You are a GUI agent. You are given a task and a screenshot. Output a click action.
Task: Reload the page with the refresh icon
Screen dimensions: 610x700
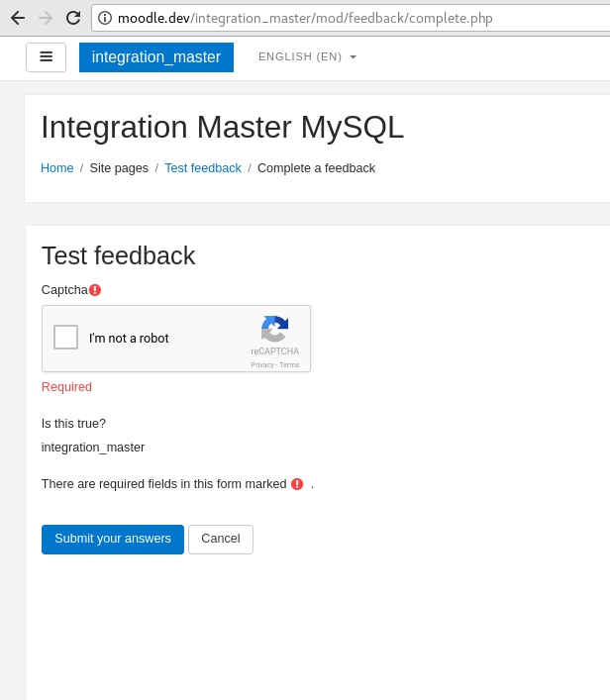tap(73, 18)
